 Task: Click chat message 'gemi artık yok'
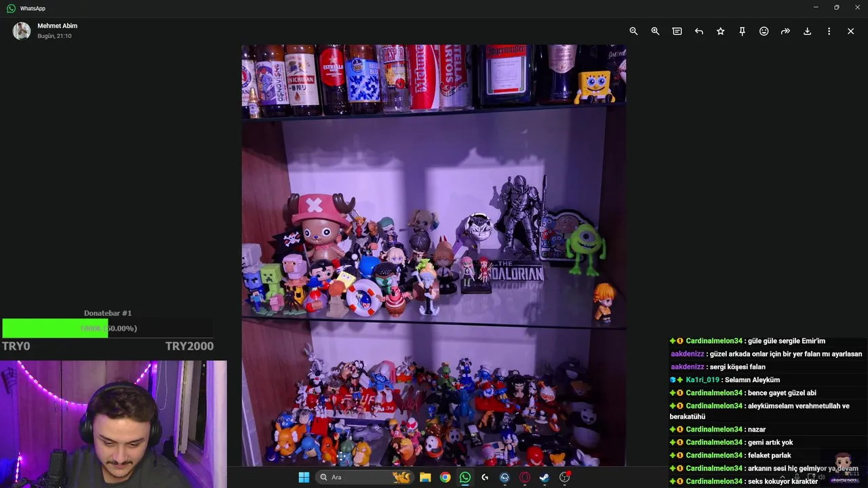coord(770,443)
